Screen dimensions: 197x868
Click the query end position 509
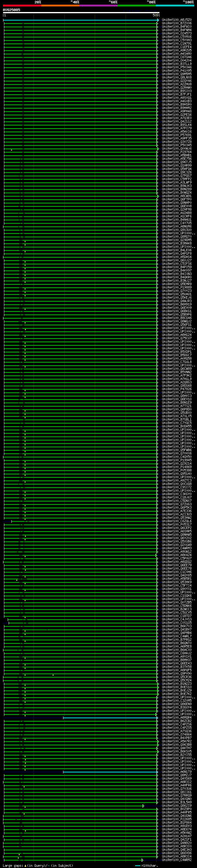point(155,15)
